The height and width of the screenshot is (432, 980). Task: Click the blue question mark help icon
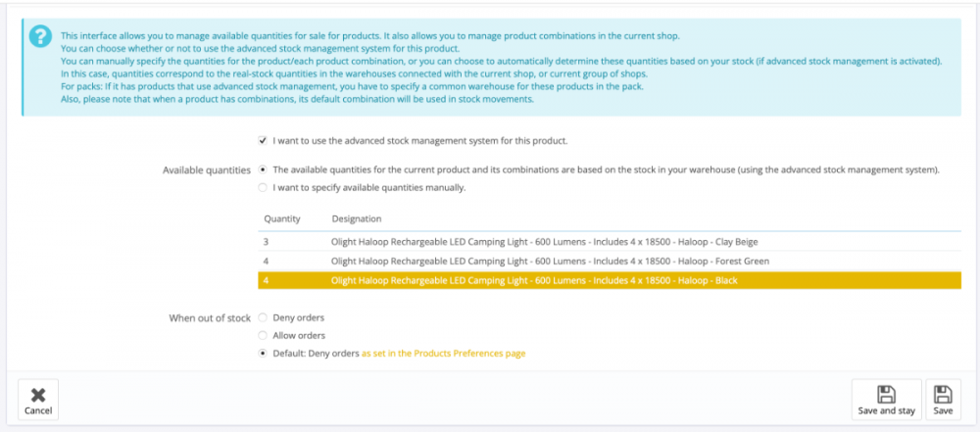(x=39, y=36)
